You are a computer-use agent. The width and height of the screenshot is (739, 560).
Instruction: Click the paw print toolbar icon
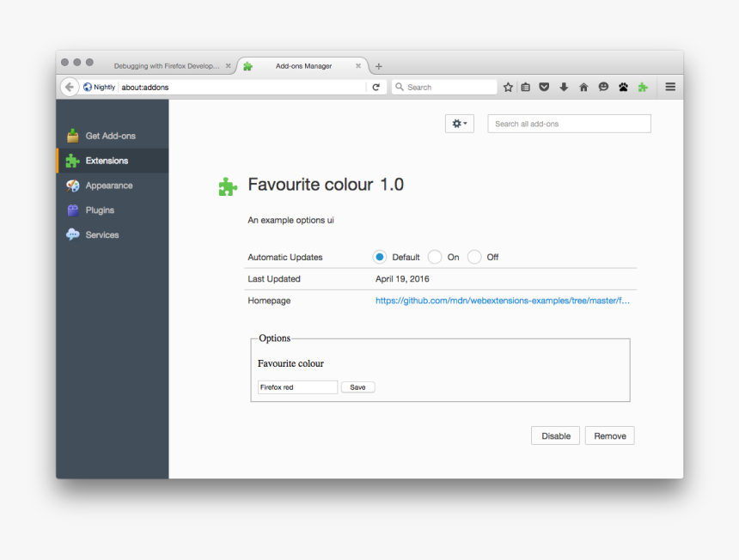point(623,87)
